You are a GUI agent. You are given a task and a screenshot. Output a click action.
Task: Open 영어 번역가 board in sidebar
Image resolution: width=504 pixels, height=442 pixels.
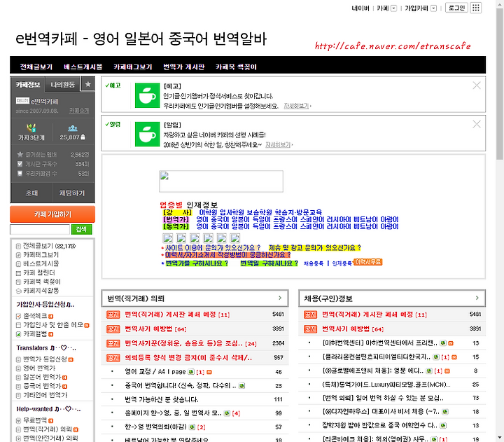tap(39, 368)
